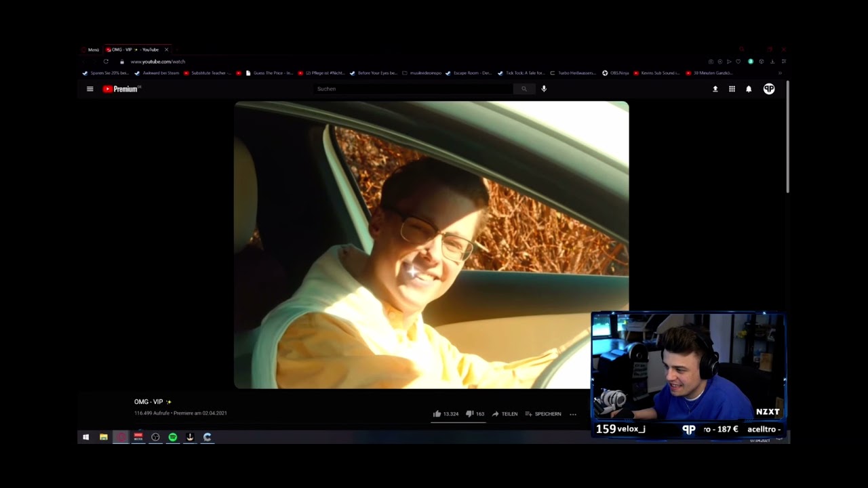This screenshot has width=868, height=488.
Task: Open the account avatar menu
Action: tap(769, 89)
